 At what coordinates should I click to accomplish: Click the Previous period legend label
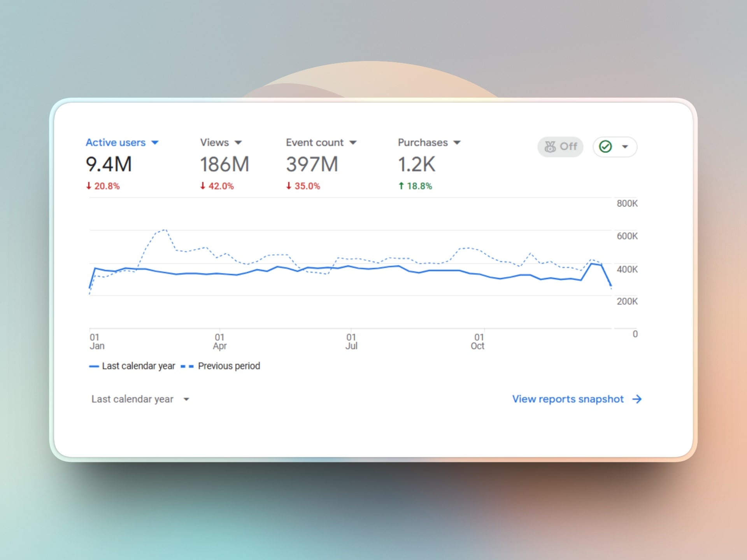[229, 366]
